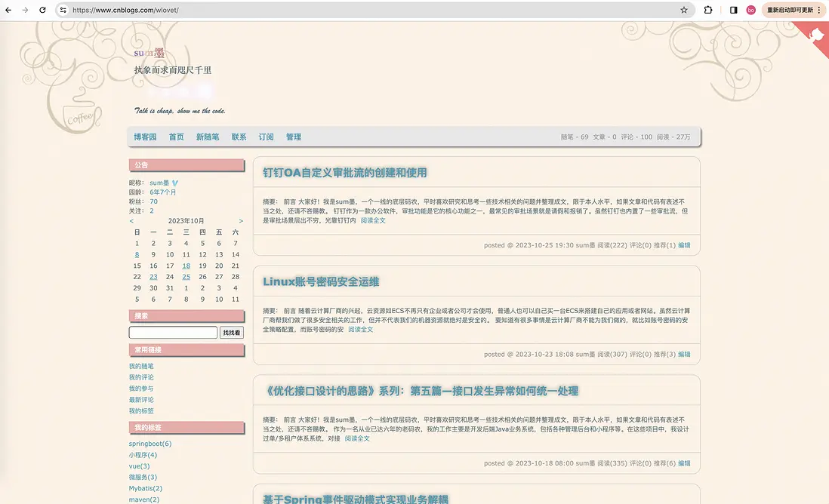
Task: Open the 订阅 nav item
Action: [266, 137]
